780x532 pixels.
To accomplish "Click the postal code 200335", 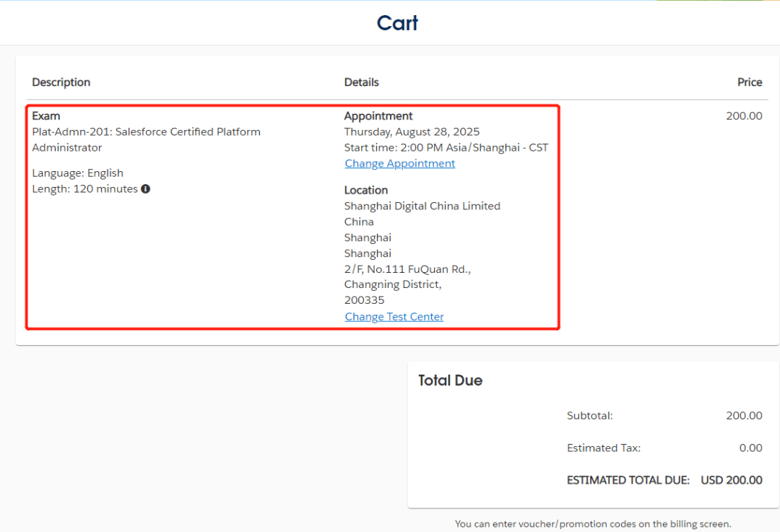I will point(364,300).
